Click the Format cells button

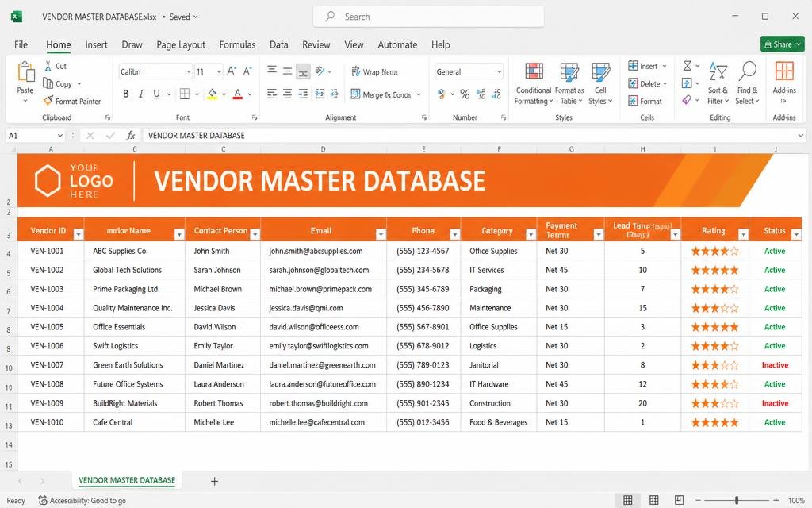[x=645, y=101]
